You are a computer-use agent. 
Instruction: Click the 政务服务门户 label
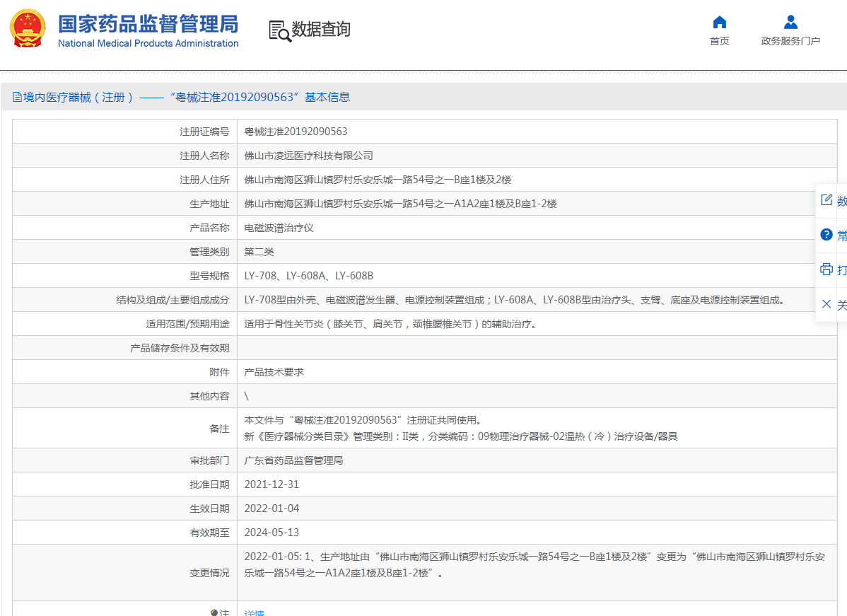click(x=790, y=41)
